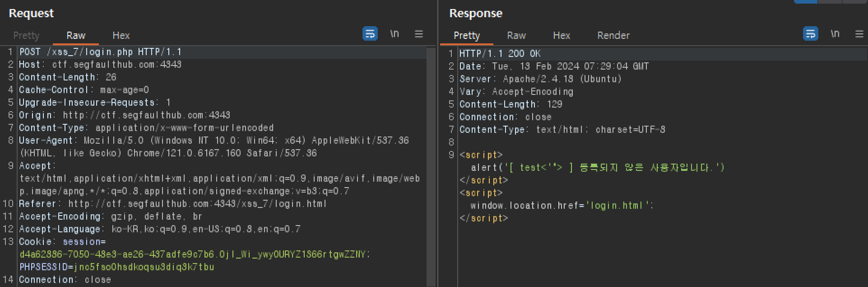Select the Raw tab in Request panel
Viewport: 868px width, 287px height.
pyautogui.click(x=76, y=35)
